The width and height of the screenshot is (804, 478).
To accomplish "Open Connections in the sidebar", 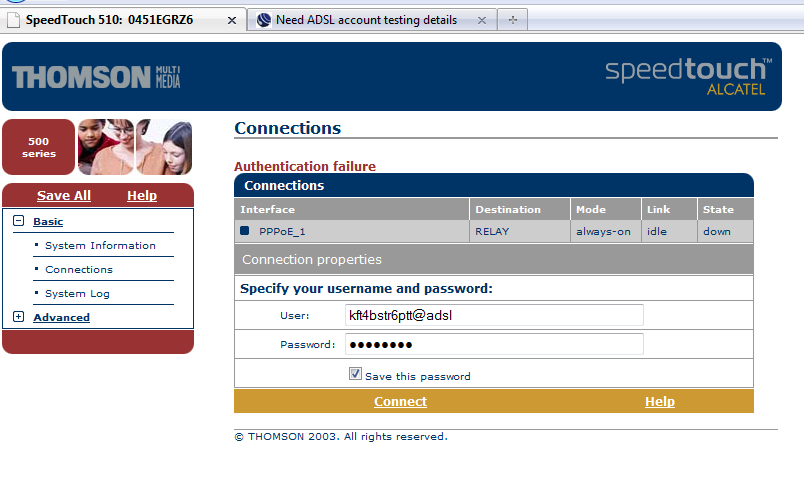I will click(x=79, y=270).
